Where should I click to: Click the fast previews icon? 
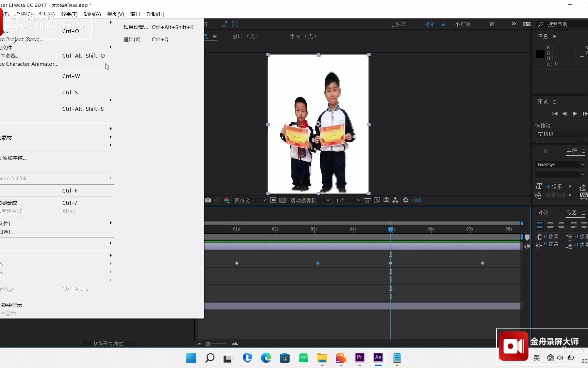(377, 200)
